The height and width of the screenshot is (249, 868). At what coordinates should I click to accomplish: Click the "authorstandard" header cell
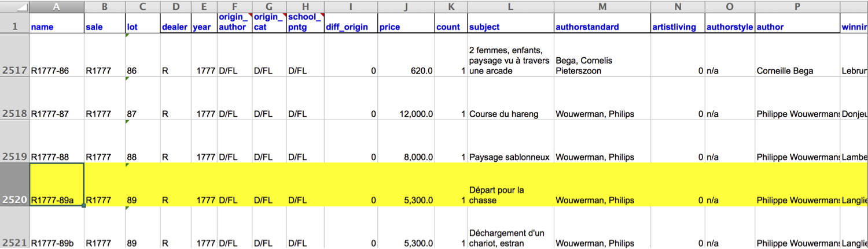pos(602,23)
